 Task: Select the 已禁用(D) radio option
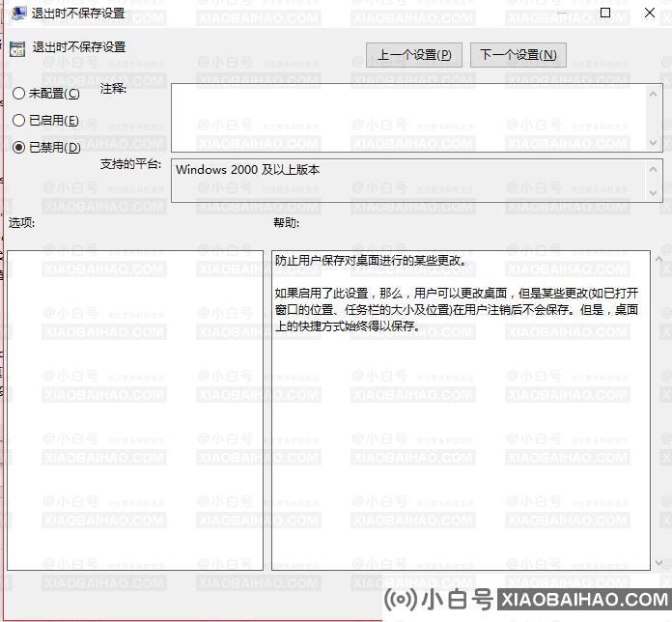46,147
